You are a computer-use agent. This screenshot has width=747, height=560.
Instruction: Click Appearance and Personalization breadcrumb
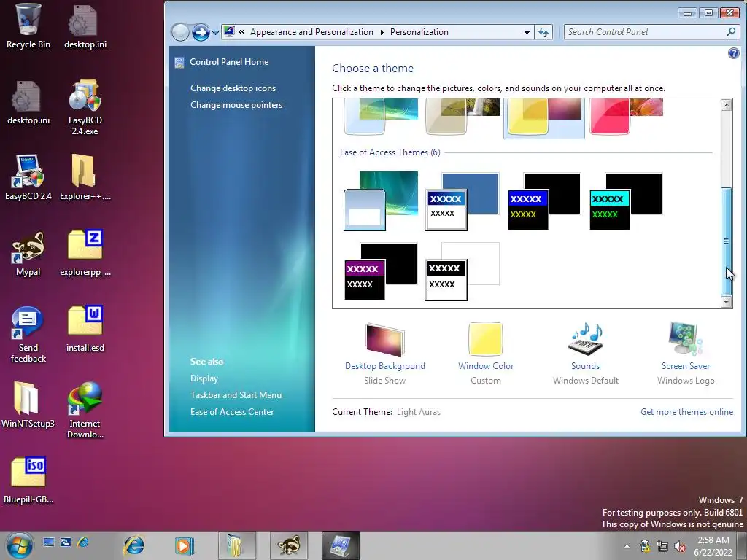click(311, 32)
